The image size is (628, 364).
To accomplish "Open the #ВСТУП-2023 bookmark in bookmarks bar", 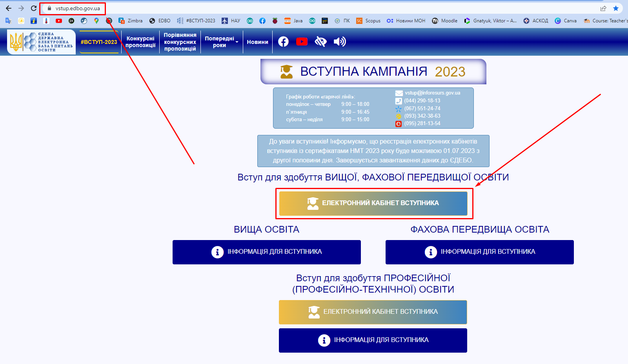I will point(196,21).
